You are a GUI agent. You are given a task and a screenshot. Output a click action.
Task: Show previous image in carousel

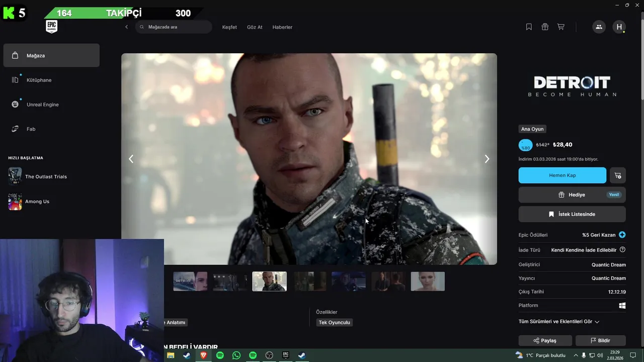click(131, 159)
